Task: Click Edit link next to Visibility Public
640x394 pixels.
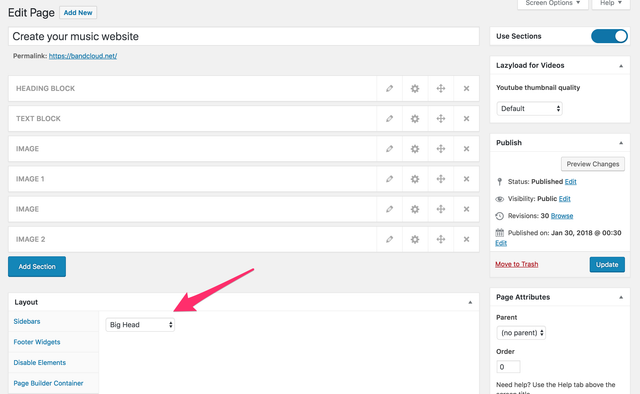Action: [564, 199]
